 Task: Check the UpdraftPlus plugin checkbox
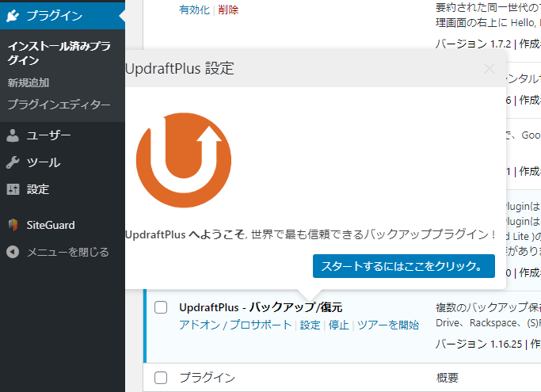click(x=161, y=307)
